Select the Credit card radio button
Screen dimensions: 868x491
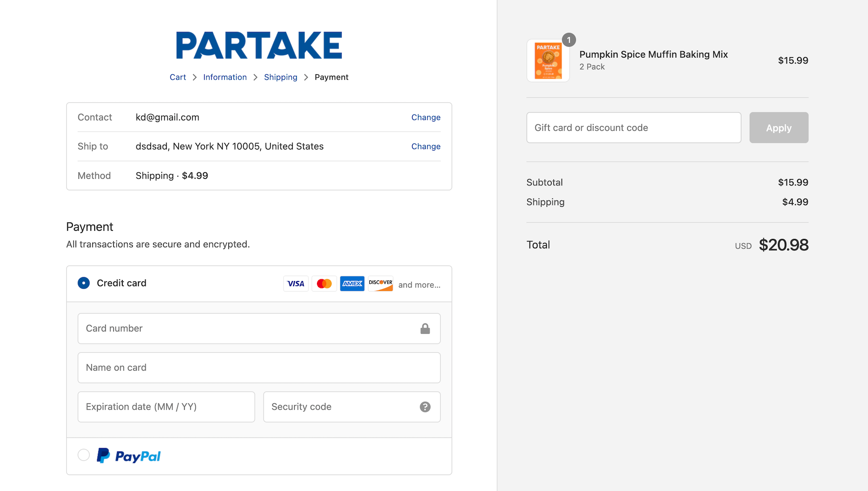(x=84, y=283)
